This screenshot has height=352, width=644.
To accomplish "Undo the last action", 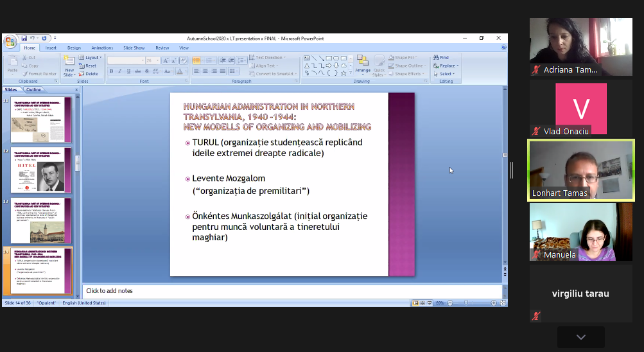I will 32,38.
